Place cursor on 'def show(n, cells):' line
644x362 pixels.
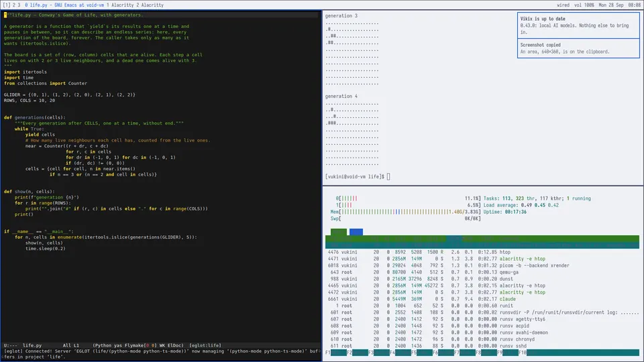tap(29, 191)
